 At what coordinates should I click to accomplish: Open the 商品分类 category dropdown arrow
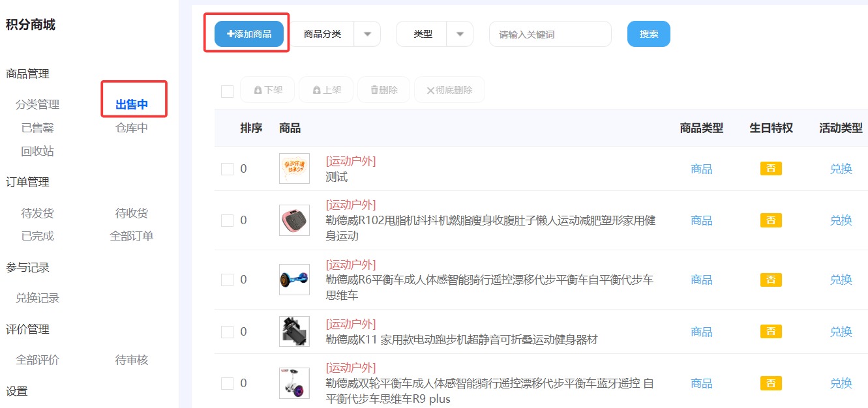point(367,35)
